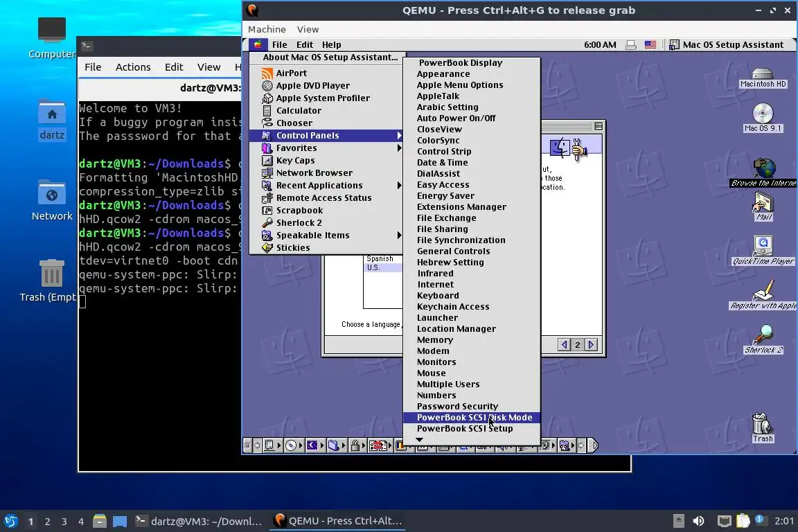The height and width of the screenshot is (532, 798).
Task: Expand the Favorites submenu arrow
Action: (x=399, y=148)
